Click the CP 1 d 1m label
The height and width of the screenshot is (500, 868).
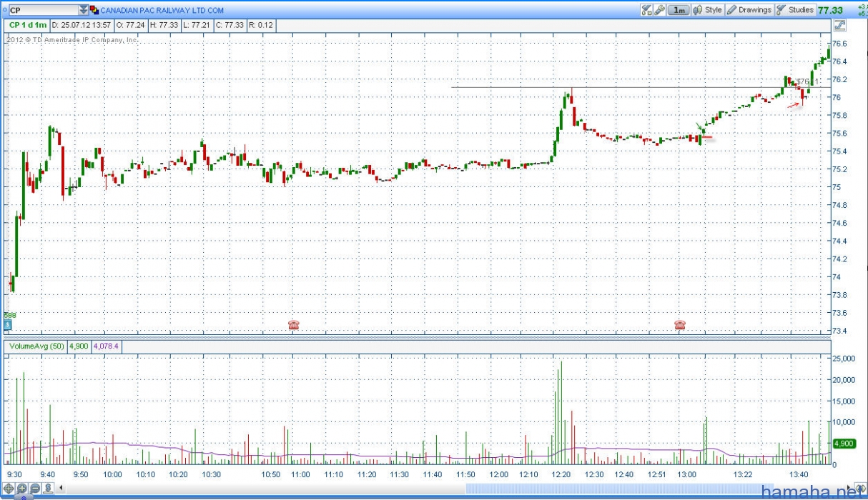pos(28,25)
